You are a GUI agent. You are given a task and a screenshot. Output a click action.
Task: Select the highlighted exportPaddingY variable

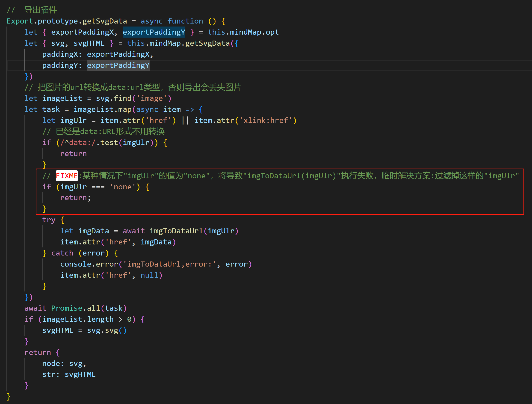154,32
